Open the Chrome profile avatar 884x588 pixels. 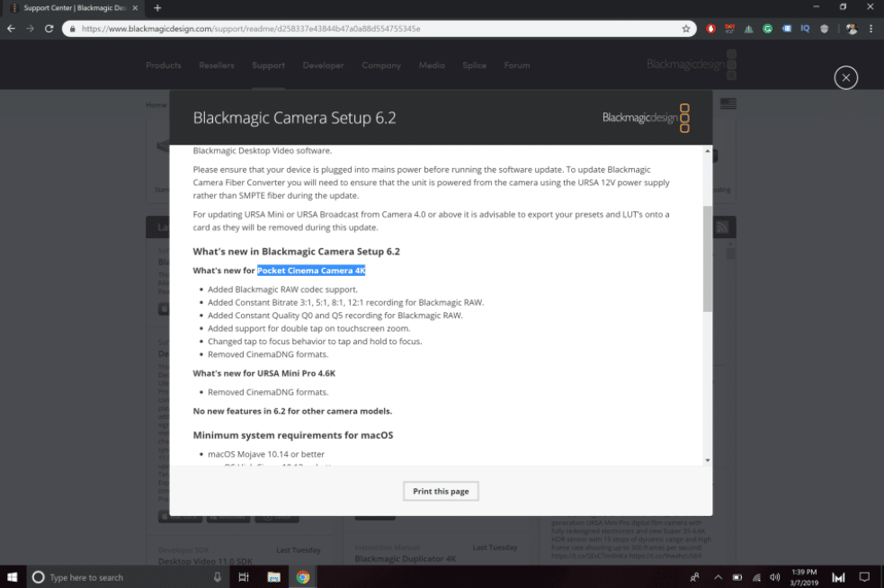coord(852,29)
